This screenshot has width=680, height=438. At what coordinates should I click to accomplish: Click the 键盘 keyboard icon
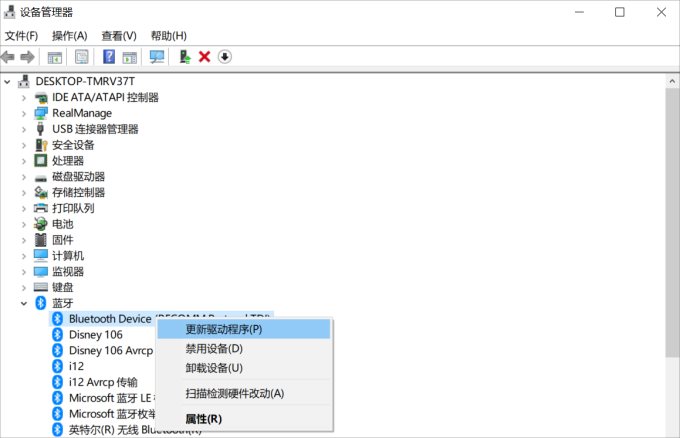coord(41,287)
